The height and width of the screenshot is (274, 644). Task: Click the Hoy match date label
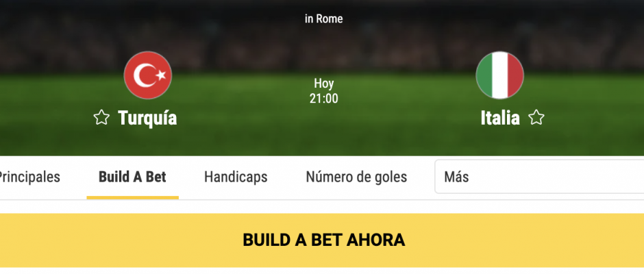point(324,84)
